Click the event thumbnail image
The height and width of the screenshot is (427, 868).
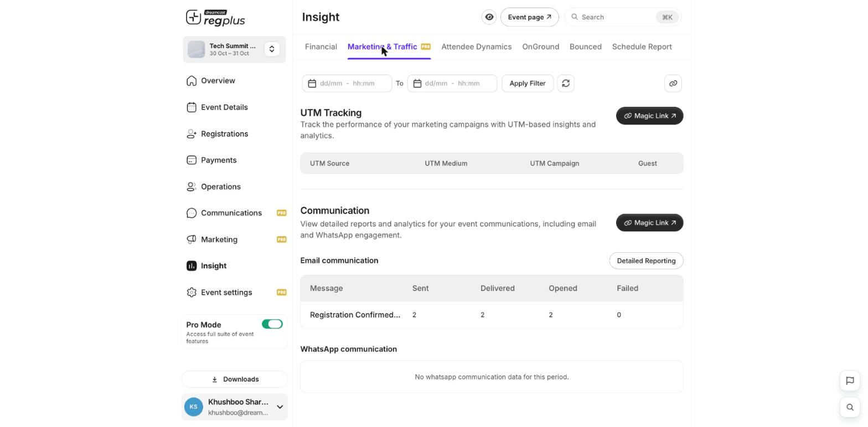197,49
